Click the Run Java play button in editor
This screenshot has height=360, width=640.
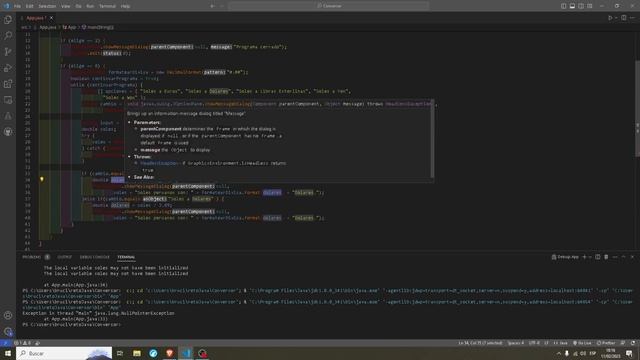(610, 18)
